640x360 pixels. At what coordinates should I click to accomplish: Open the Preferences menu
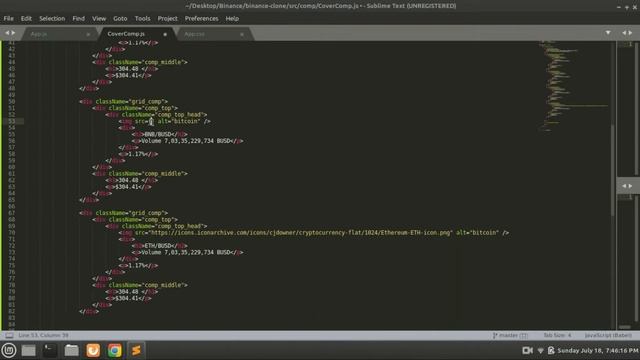(x=201, y=18)
